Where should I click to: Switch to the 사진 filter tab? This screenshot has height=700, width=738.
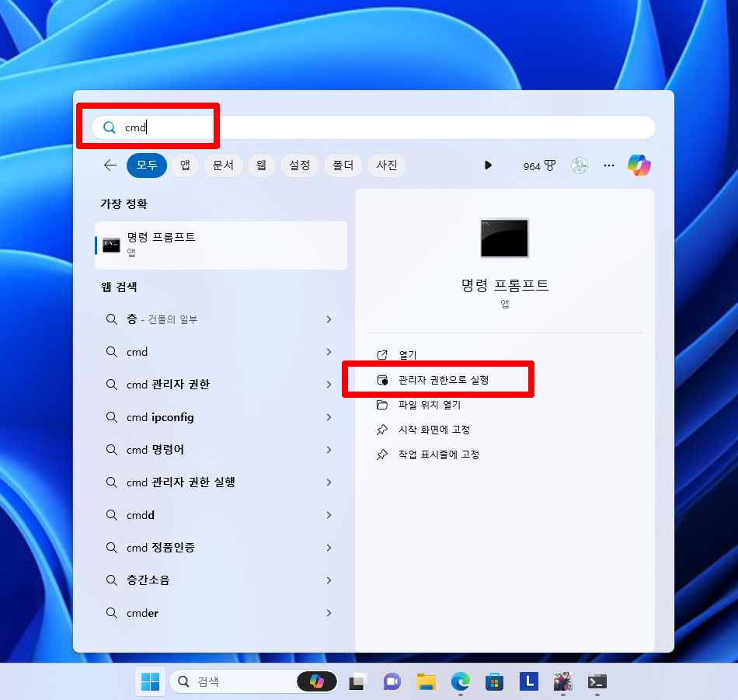pos(386,165)
